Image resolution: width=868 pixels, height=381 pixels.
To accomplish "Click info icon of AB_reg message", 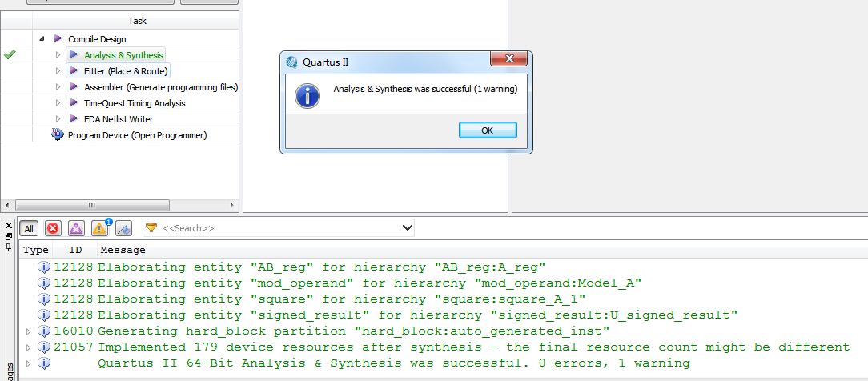I will 44,267.
